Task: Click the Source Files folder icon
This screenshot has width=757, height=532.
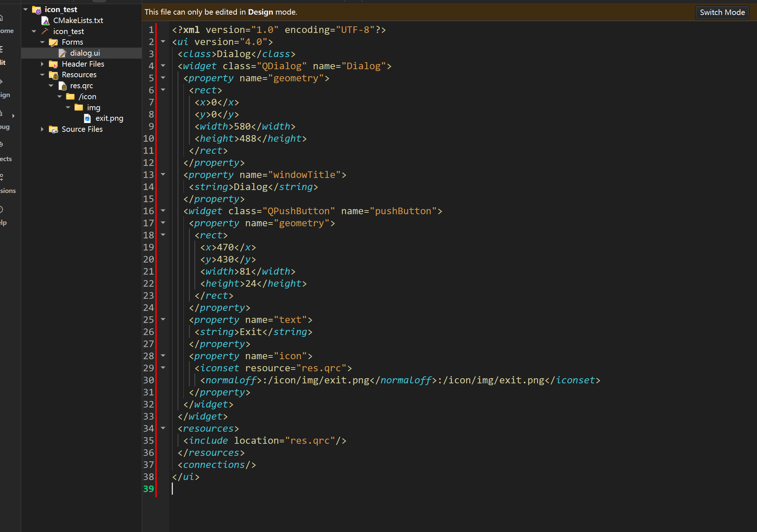Action: 53,129
